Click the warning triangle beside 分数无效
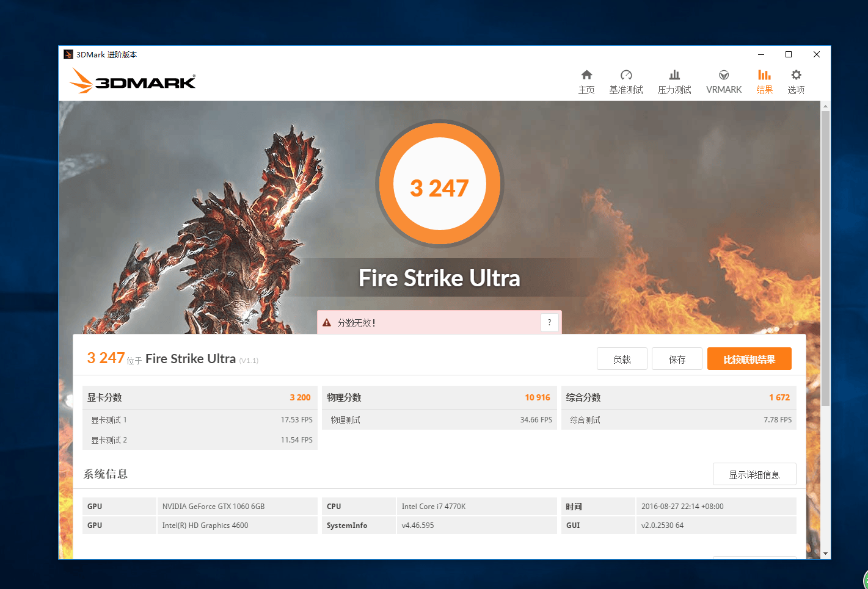Viewport: 868px width, 589px height. [327, 323]
